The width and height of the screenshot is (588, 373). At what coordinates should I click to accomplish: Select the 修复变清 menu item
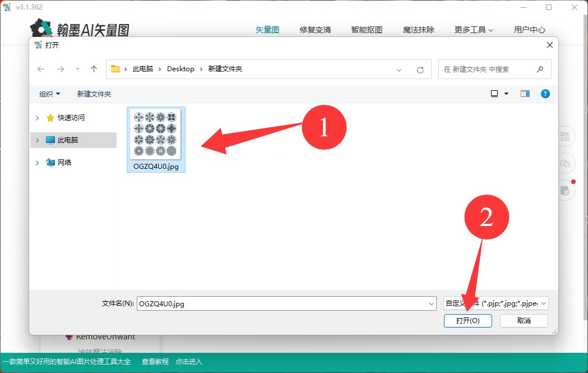(315, 30)
